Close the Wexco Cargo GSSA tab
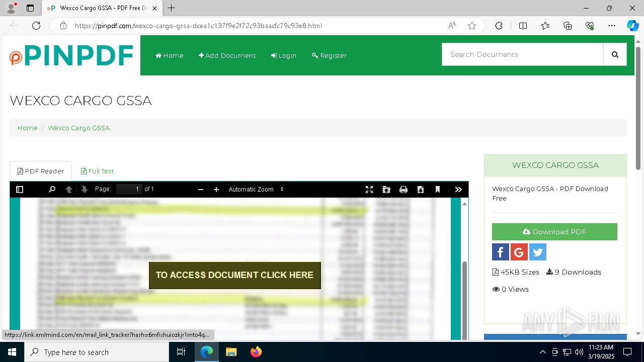 click(155, 8)
